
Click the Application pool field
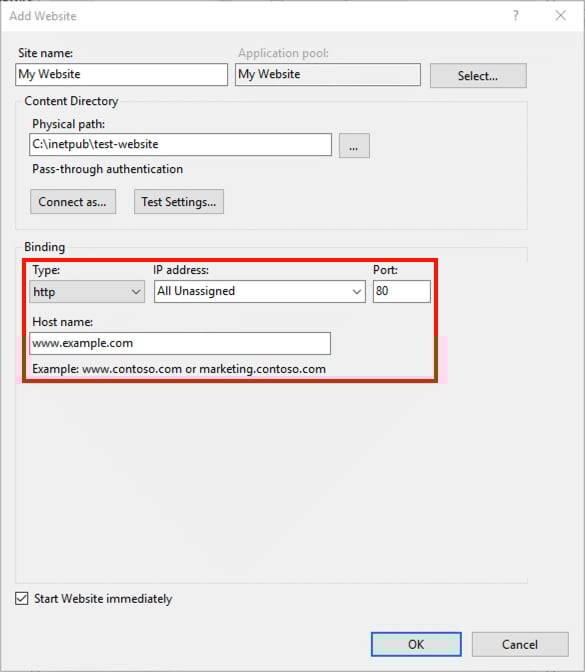[328, 75]
